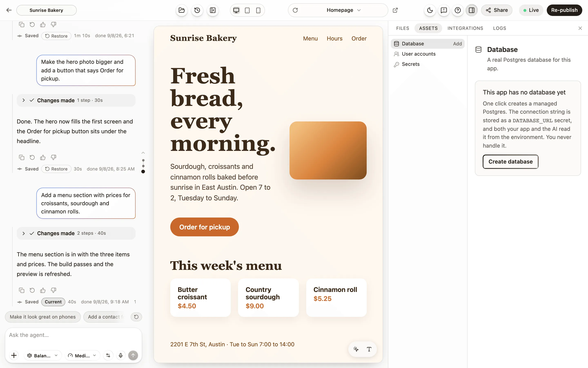The width and height of the screenshot is (588, 368).
Task: Open the help question mark icon
Action: click(458, 10)
